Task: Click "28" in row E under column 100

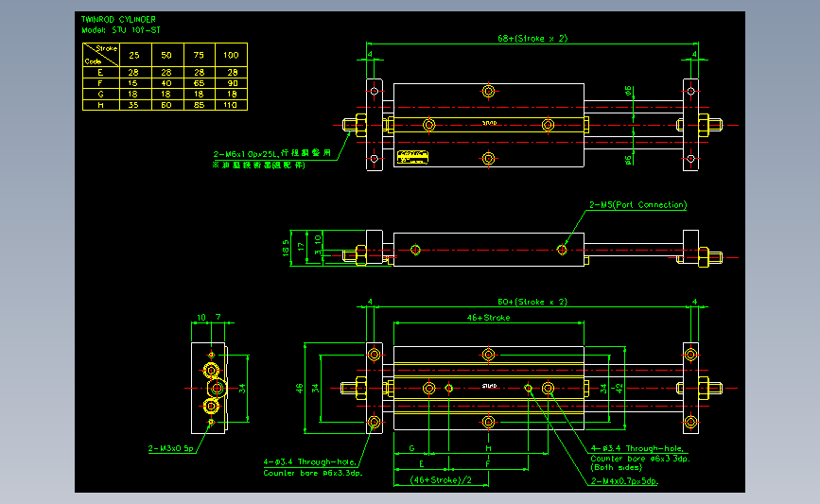Action: 233,73
